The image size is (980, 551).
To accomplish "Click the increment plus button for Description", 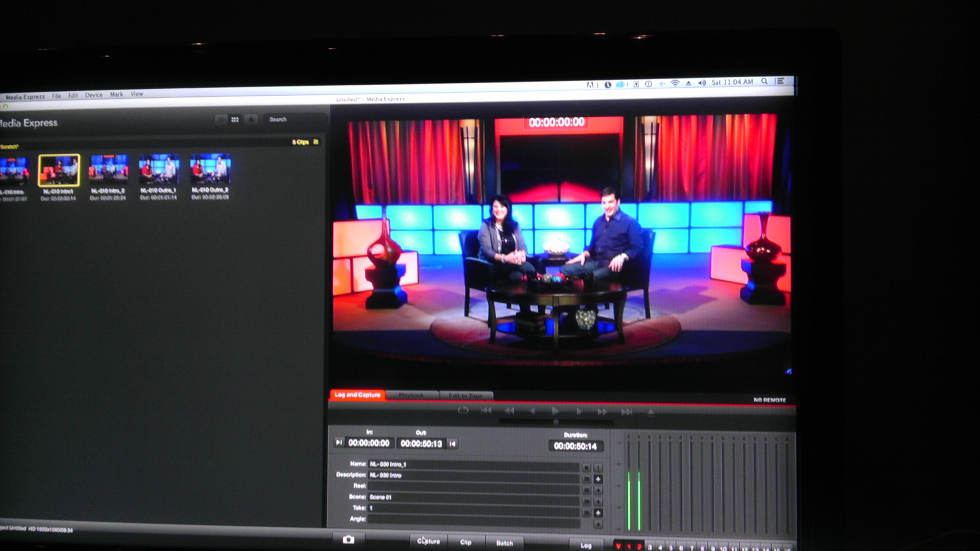I will (598, 479).
